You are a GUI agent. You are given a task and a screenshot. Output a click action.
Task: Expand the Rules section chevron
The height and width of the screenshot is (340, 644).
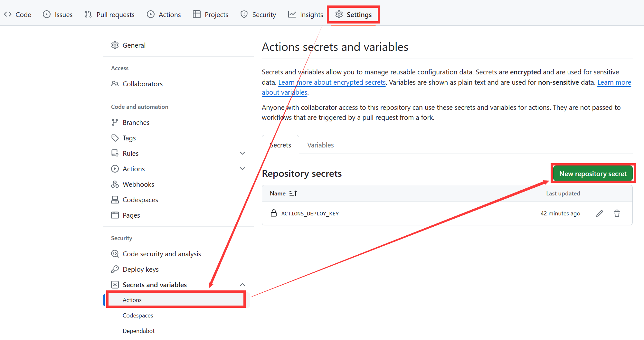point(242,153)
